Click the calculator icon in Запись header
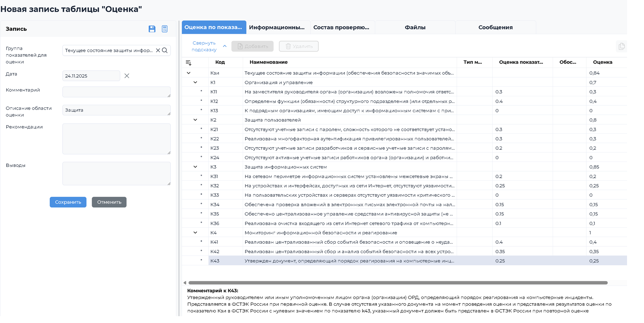The width and height of the screenshot is (644, 323). click(x=165, y=29)
